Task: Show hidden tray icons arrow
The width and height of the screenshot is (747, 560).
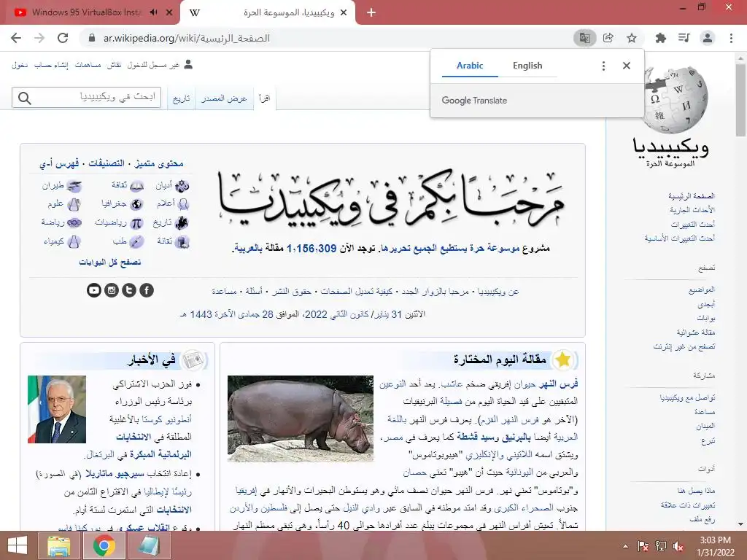Action: pos(625,546)
